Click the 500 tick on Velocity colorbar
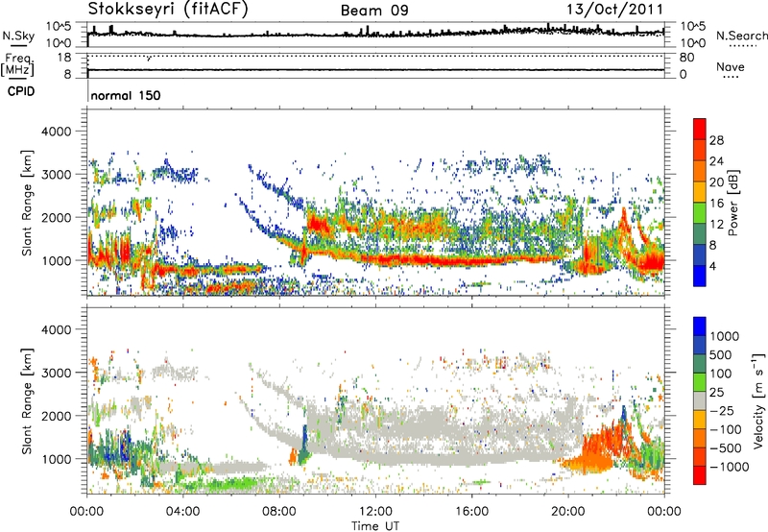Screen dimensions: 768x532 (721, 354)
